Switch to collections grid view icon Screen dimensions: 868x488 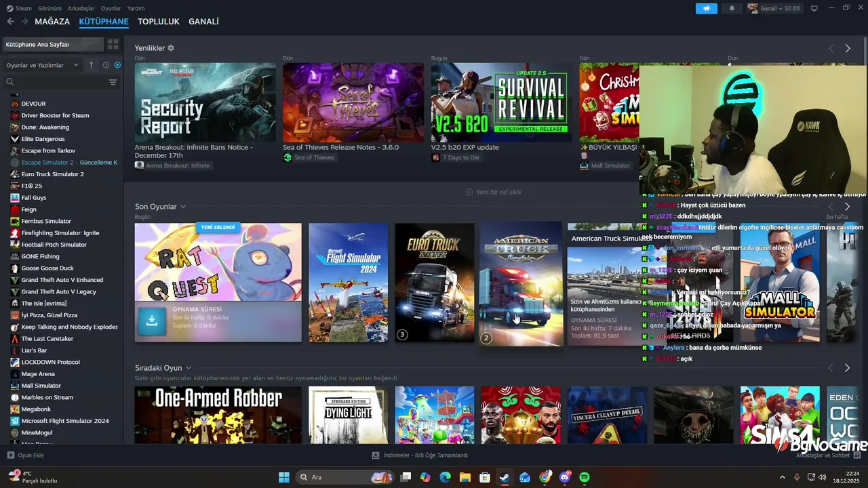click(113, 44)
